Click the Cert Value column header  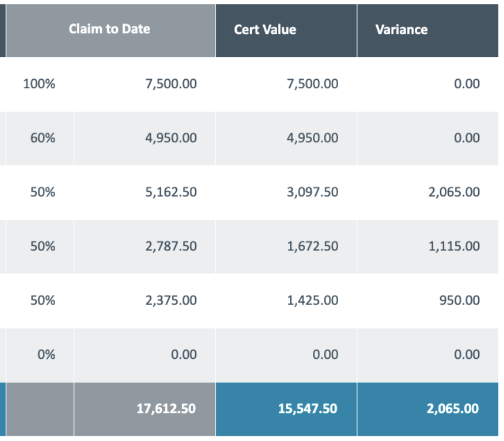click(x=265, y=30)
